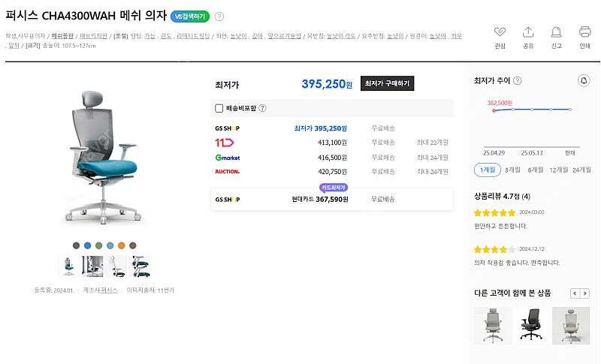
Task: Toggle the 배송비포함 checkbox
Action: [219, 108]
